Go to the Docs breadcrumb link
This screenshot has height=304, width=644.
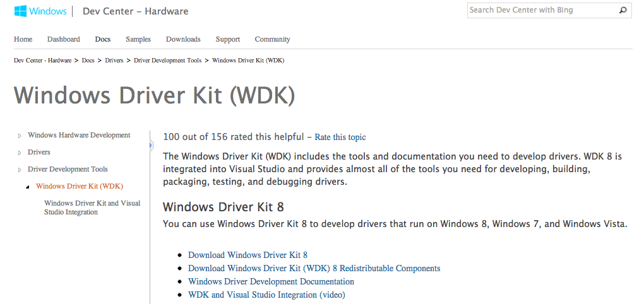88,61
